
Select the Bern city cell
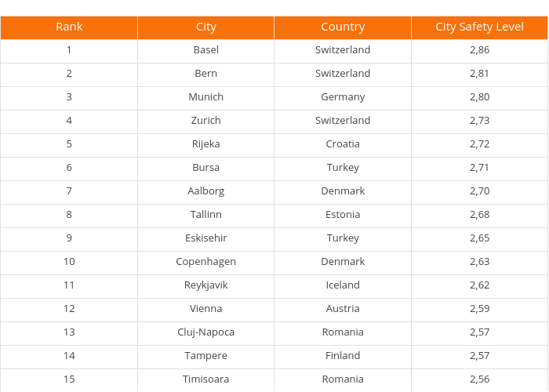coord(205,74)
